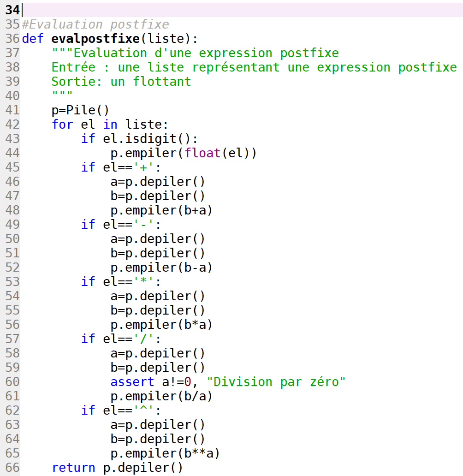The width and height of the screenshot is (463, 476).
Task: Click the function name 'evalpostfixe'
Action: tap(95, 39)
